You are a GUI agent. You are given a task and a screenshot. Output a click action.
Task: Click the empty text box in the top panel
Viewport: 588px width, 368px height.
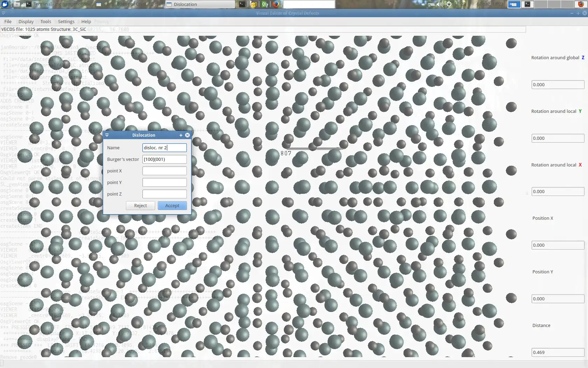tap(309, 4)
